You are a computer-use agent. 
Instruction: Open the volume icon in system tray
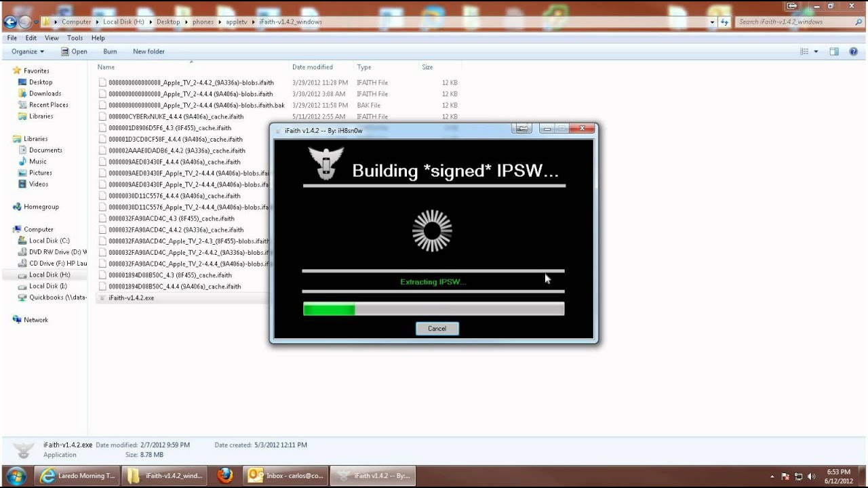[x=812, y=476]
